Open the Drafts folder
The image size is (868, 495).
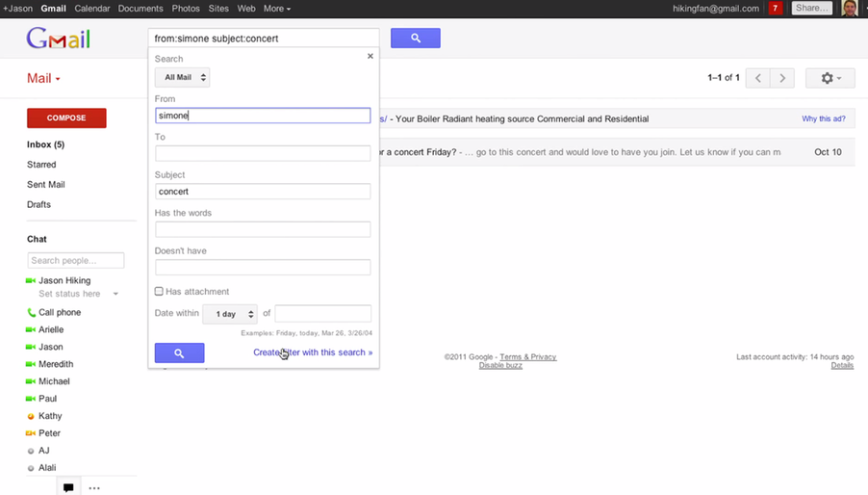[x=38, y=204]
